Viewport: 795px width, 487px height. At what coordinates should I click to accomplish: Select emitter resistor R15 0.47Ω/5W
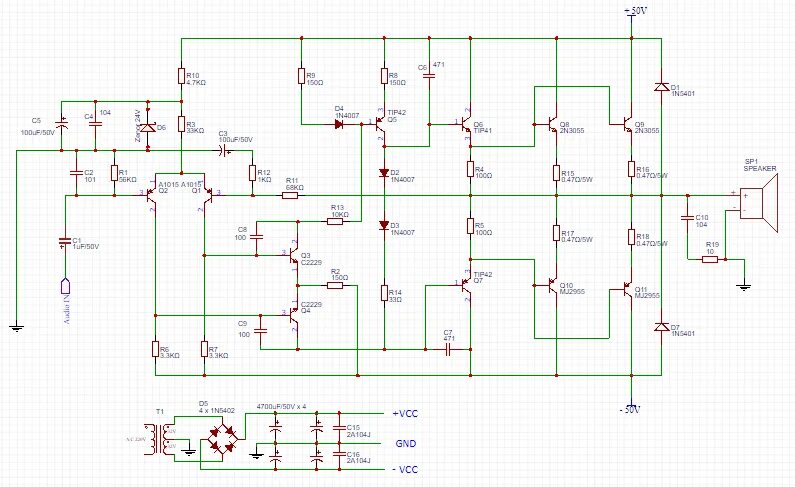556,173
